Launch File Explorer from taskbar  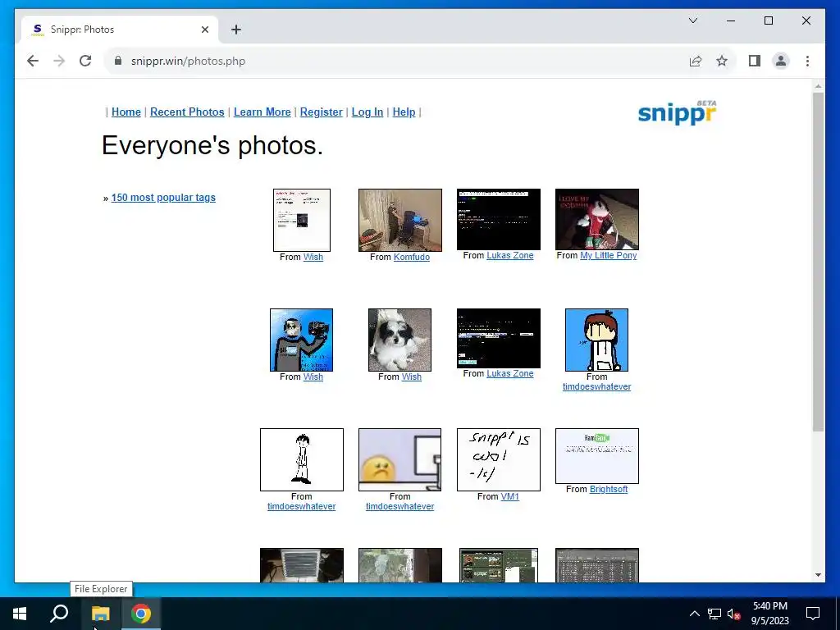pyautogui.click(x=100, y=614)
